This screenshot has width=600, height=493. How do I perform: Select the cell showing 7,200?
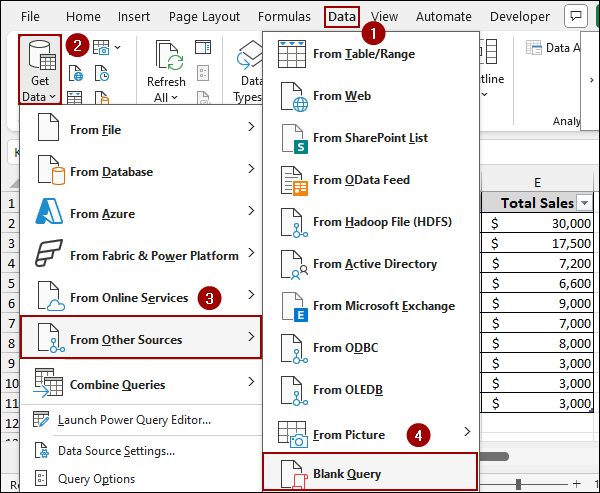pos(537,263)
